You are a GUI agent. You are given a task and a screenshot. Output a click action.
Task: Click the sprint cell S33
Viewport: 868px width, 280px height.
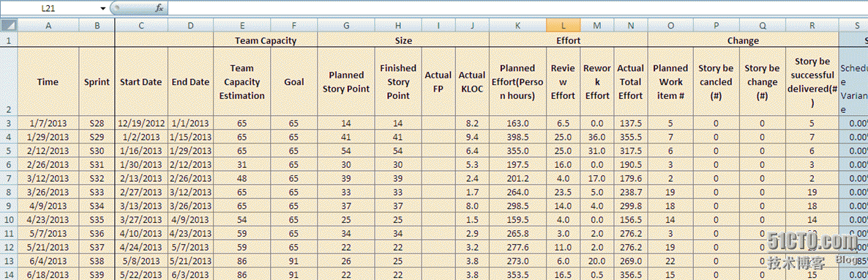(x=97, y=192)
